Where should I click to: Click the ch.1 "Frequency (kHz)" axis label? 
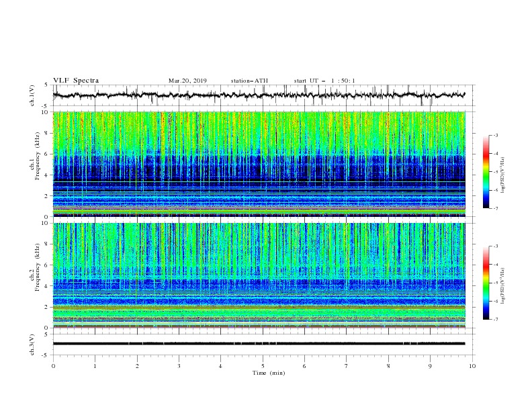point(38,156)
